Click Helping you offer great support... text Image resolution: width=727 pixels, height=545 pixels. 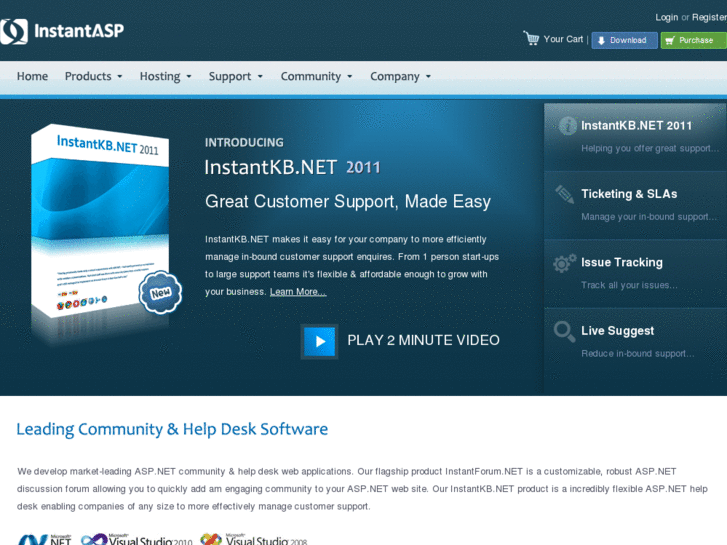(x=650, y=148)
